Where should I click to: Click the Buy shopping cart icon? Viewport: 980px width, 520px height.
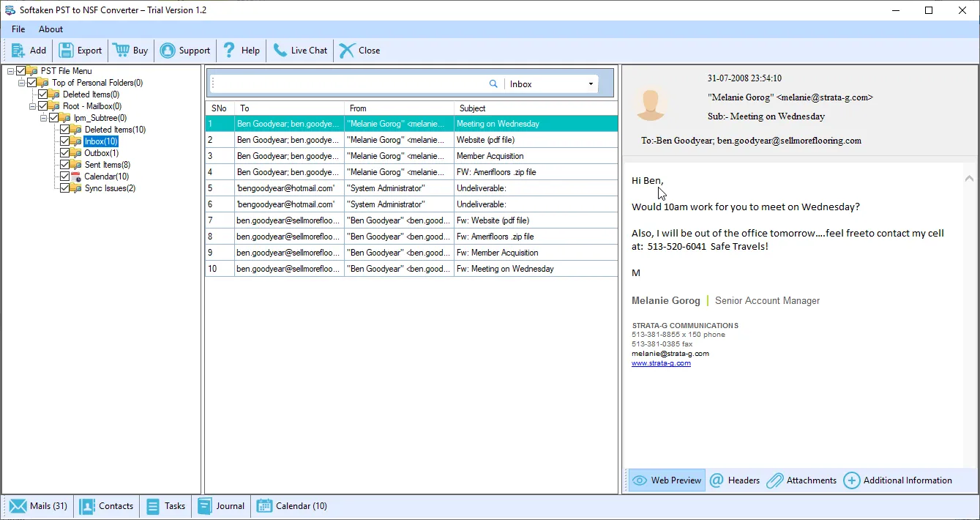tap(121, 51)
